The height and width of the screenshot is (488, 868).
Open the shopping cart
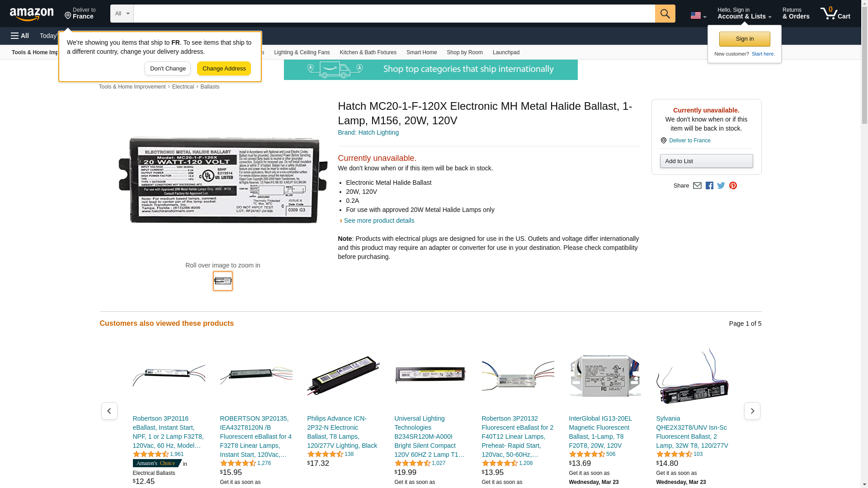point(835,13)
